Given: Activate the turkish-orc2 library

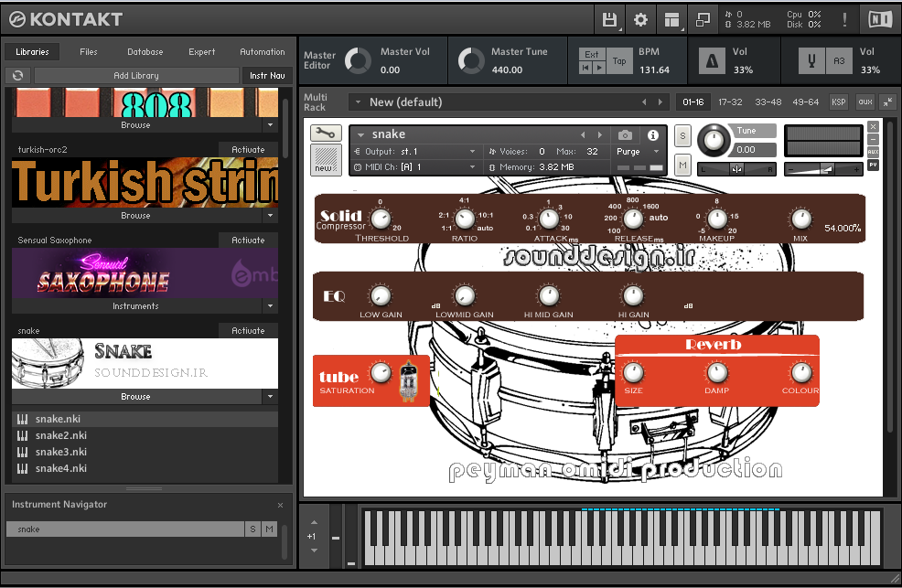Looking at the screenshot, I should tap(248, 149).
